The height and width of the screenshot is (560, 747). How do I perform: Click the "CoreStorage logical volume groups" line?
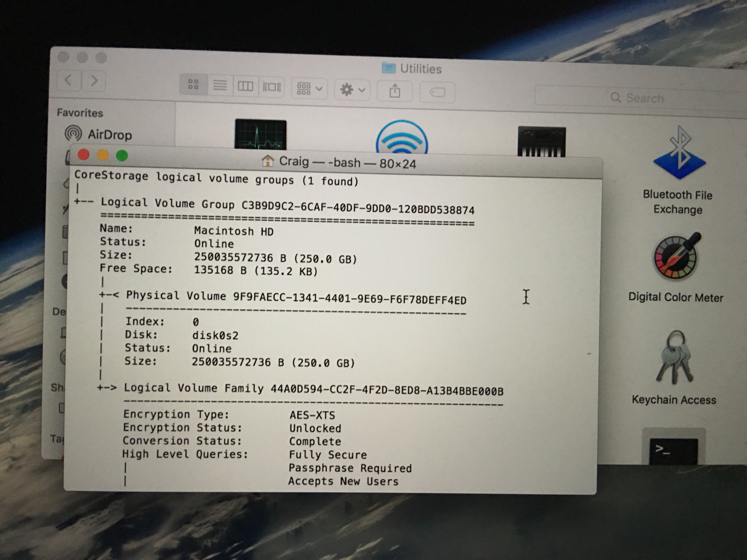(216, 178)
